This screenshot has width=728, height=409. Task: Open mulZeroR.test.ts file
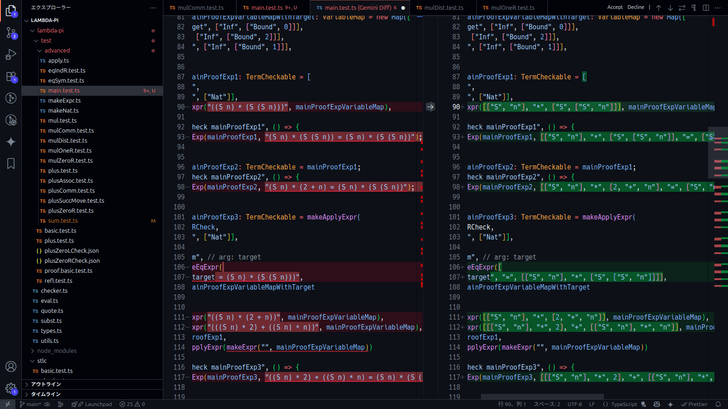[x=93, y=161]
